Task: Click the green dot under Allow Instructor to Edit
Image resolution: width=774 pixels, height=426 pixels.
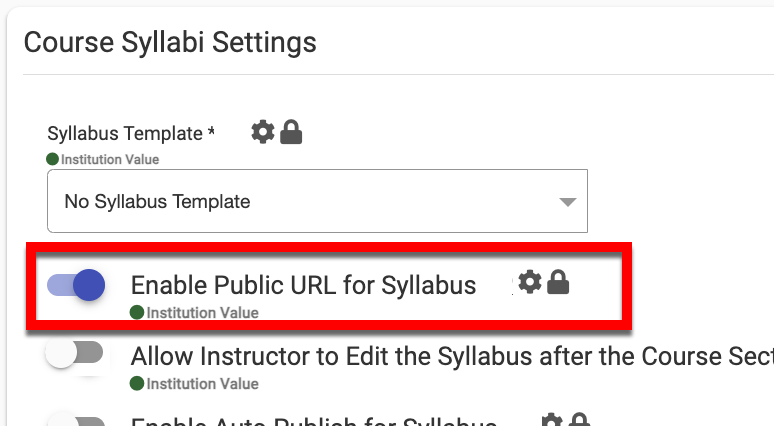Action: point(137,383)
